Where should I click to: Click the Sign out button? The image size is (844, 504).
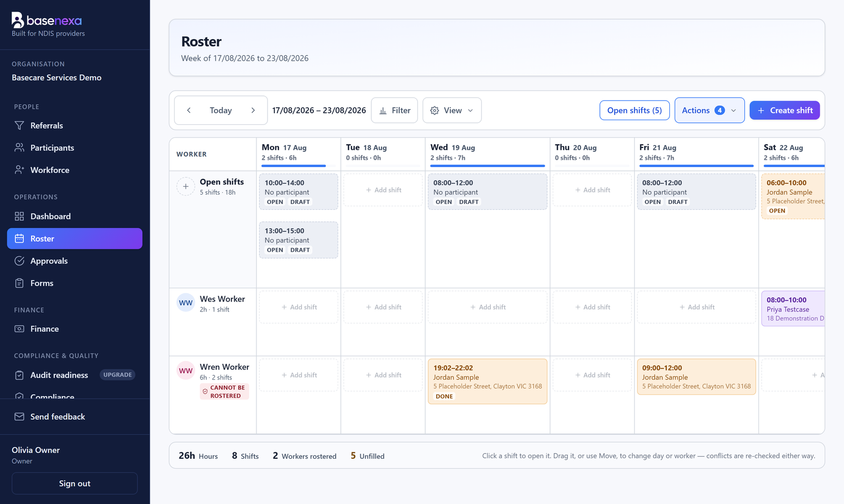[75, 483]
